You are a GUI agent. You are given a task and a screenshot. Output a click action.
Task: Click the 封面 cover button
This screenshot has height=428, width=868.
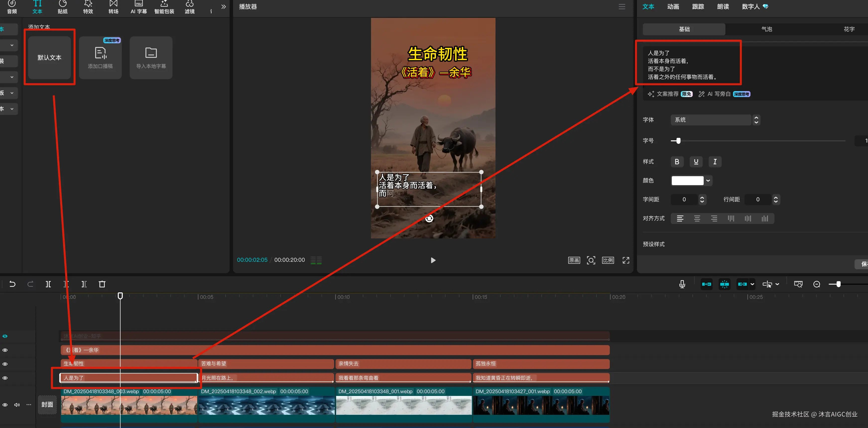(x=47, y=404)
